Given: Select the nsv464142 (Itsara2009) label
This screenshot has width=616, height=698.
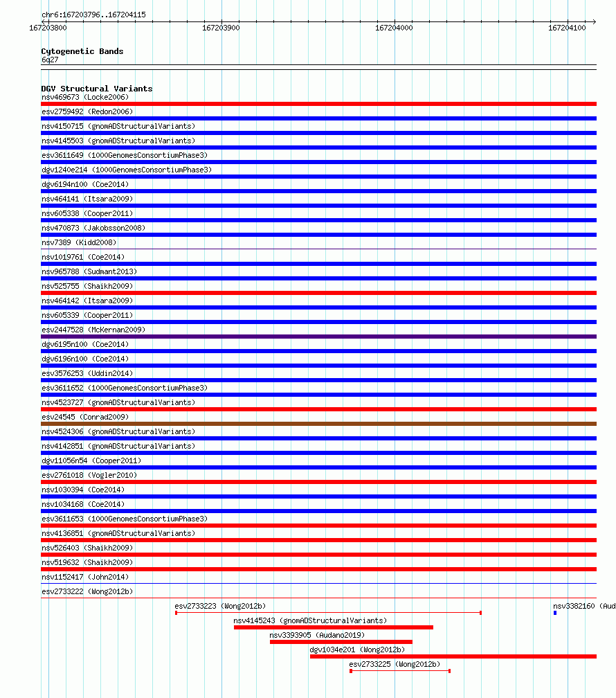Looking at the screenshot, I should click(87, 301).
